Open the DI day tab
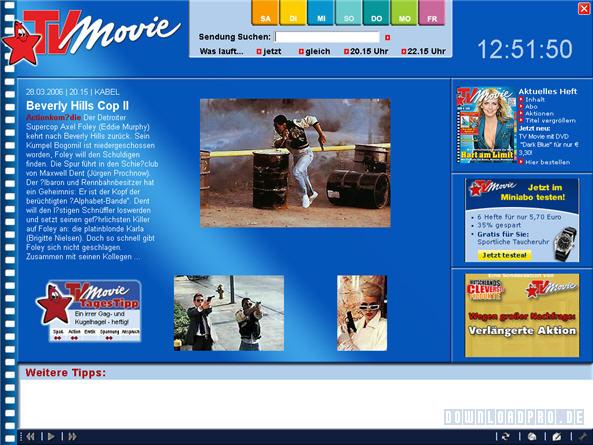Screen dimensions: 593x445 pos(293,13)
